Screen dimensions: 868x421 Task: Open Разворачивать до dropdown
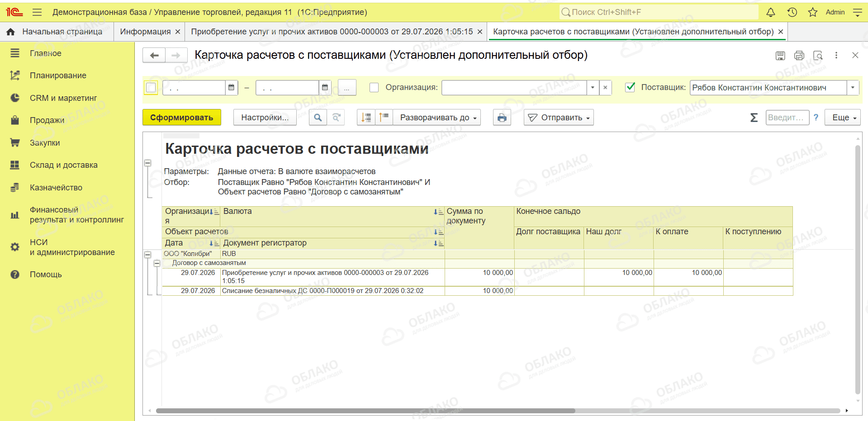[x=436, y=118]
